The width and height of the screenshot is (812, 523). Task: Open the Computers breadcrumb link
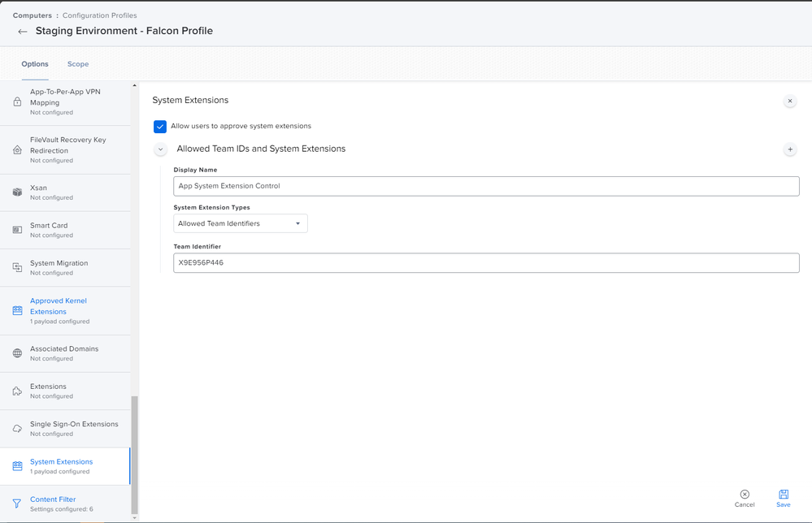33,15
